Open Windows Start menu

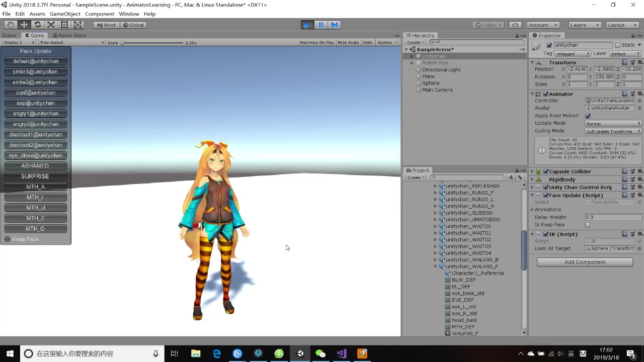coord(10,353)
